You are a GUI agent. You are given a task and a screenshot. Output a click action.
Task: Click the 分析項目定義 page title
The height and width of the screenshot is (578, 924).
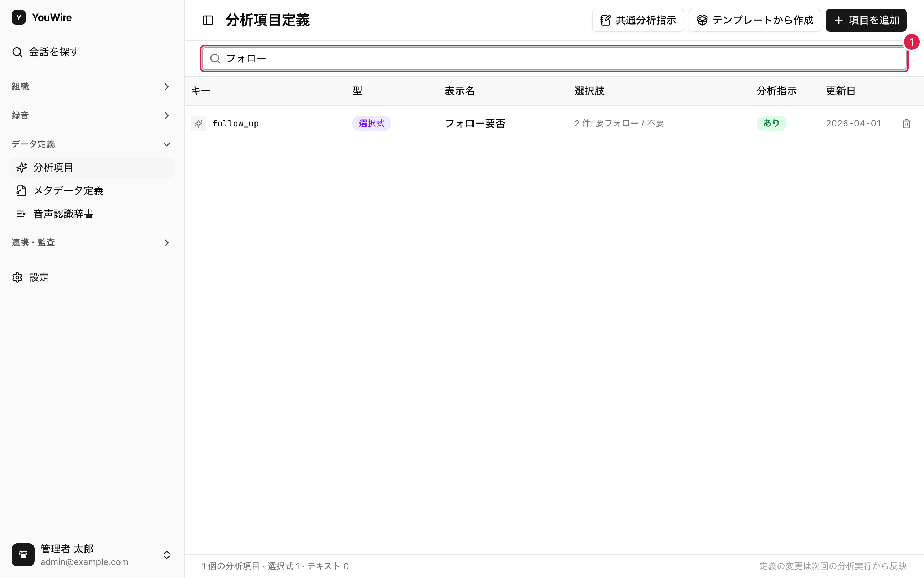[x=268, y=20]
